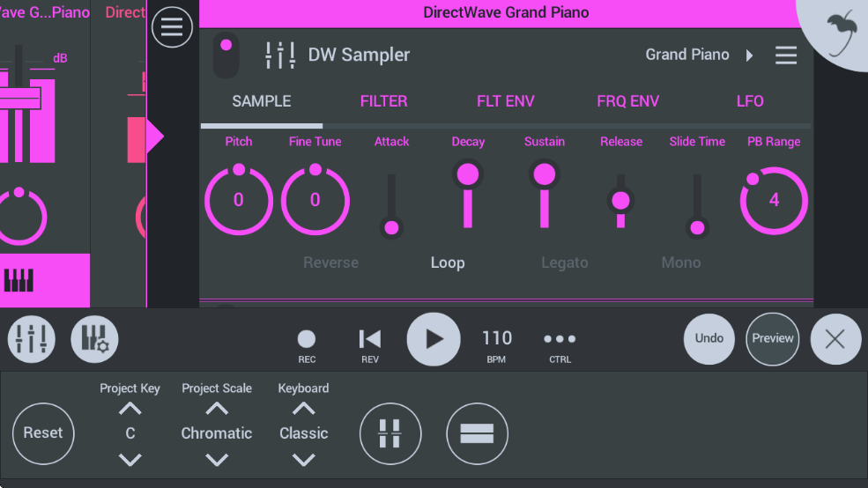Open the keyboard settings icon

(94, 339)
